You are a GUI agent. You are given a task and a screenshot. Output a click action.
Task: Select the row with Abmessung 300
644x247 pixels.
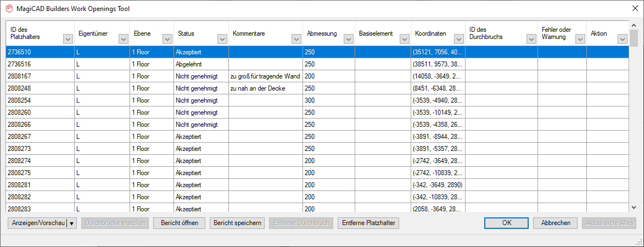(x=328, y=100)
